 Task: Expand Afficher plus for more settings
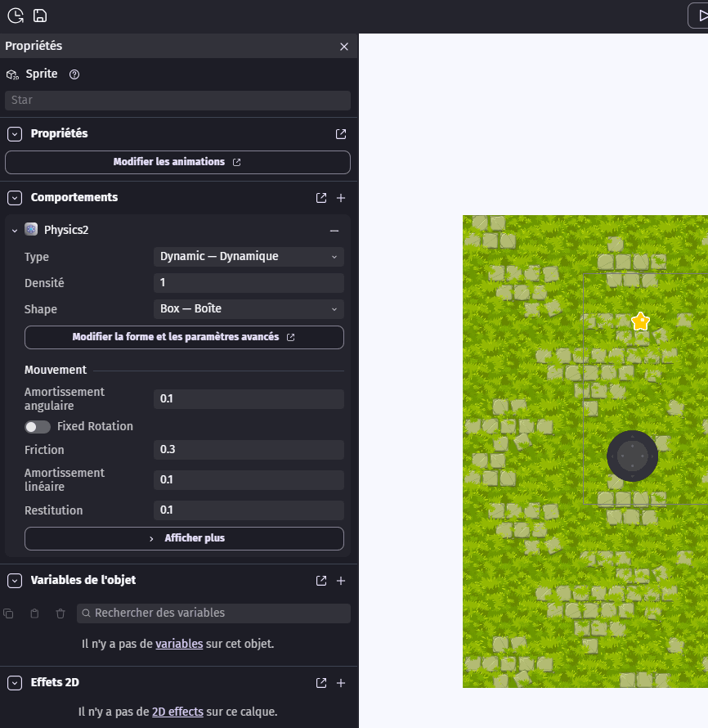[184, 538]
